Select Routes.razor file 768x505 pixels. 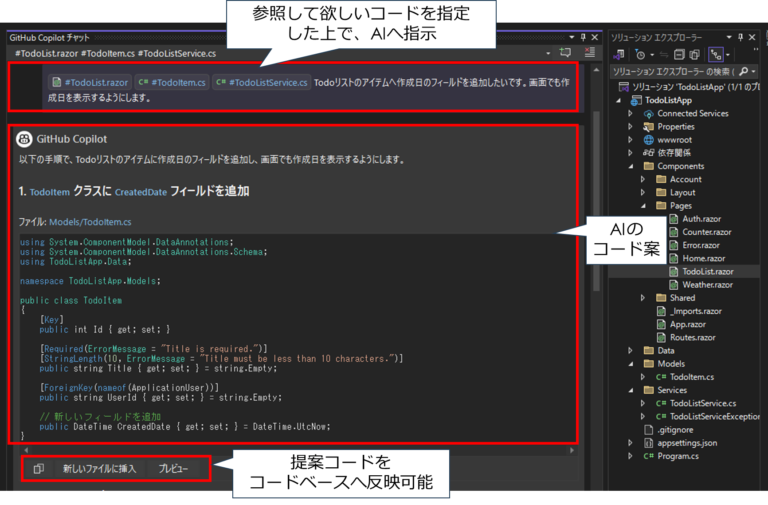coord(692,338)
